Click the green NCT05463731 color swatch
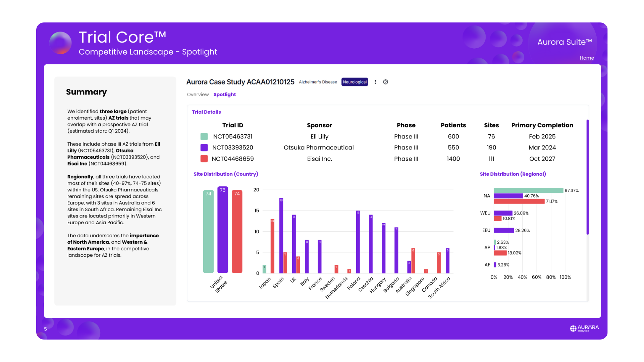Screen dimensions: 644x362 [204, 136]
